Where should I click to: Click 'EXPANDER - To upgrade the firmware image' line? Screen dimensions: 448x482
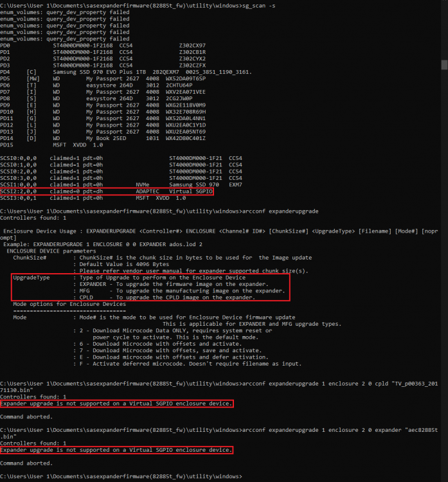(x=174, y=284)
